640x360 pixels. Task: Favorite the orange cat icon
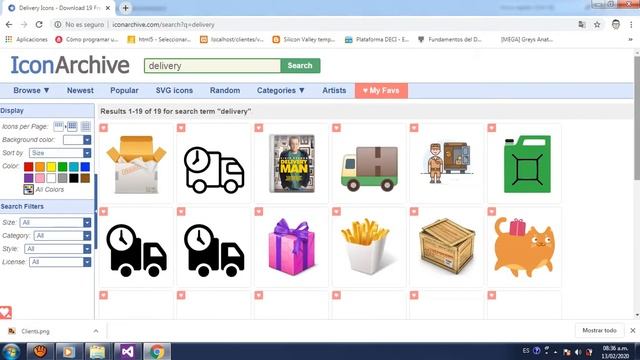pos(492,212)
